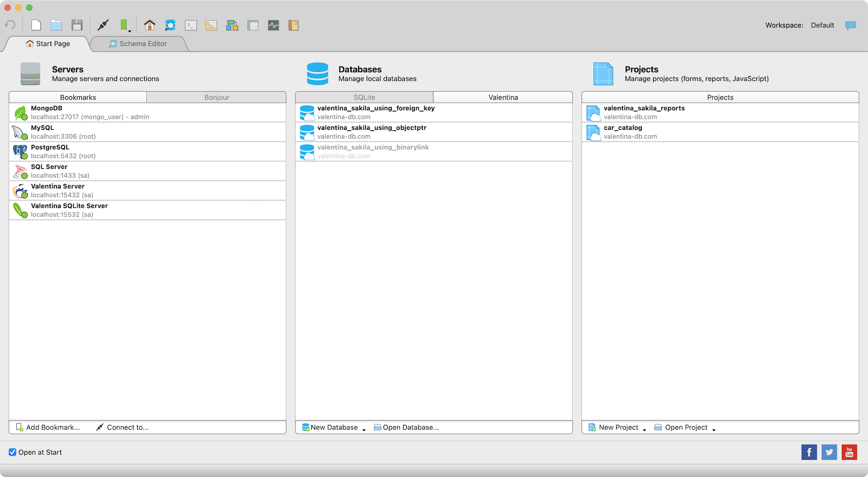
Task: Open the Facebook link icon
Action: tap(809, 452)
